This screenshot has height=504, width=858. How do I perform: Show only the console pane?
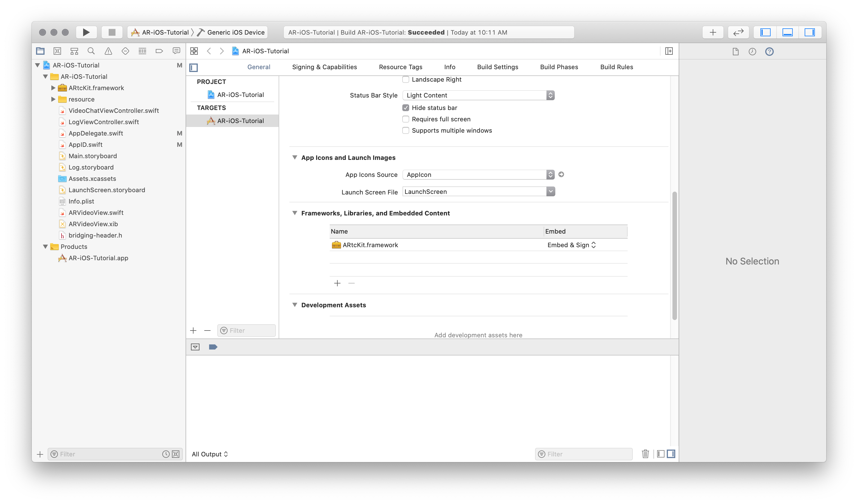(671, 454)
